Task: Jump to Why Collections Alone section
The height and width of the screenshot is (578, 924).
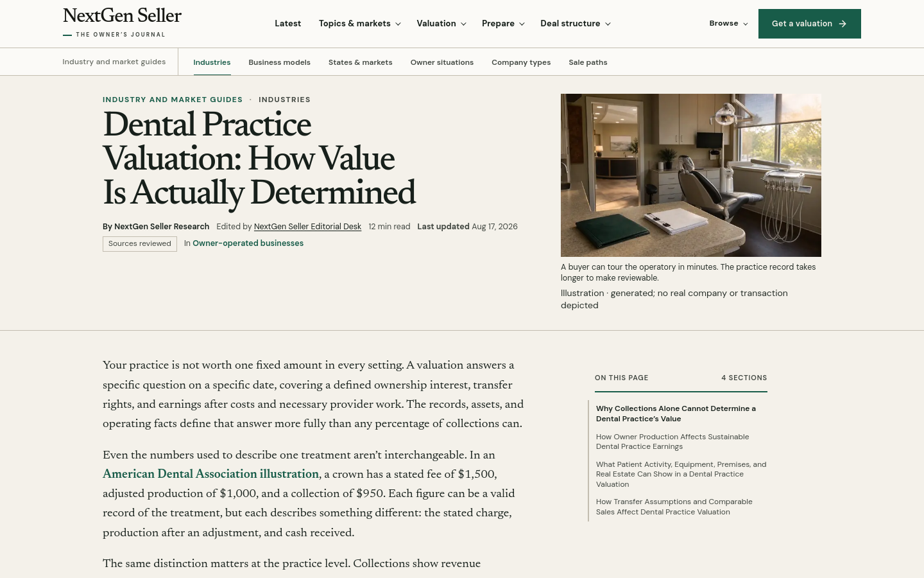Action: [676, 414]
